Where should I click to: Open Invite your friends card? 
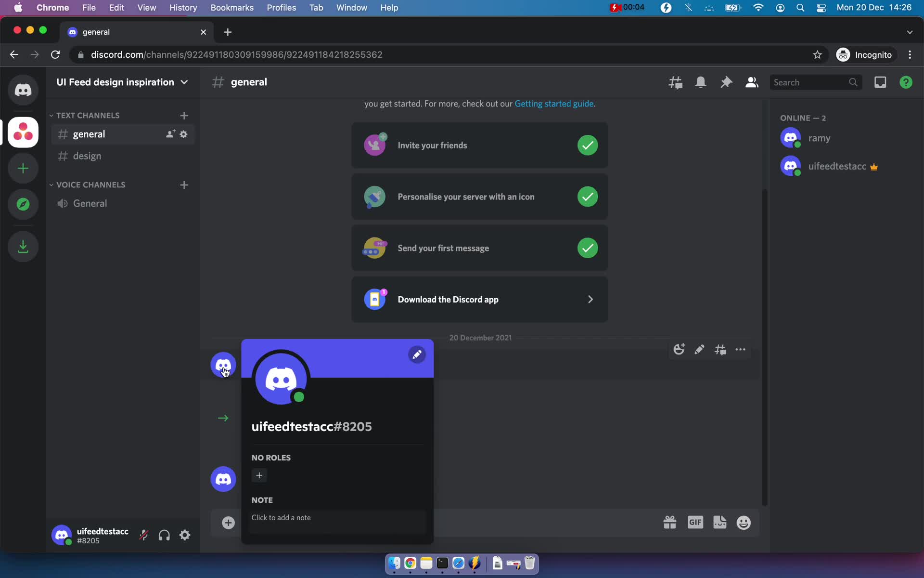pyautogui.click(x=480, y=145)
